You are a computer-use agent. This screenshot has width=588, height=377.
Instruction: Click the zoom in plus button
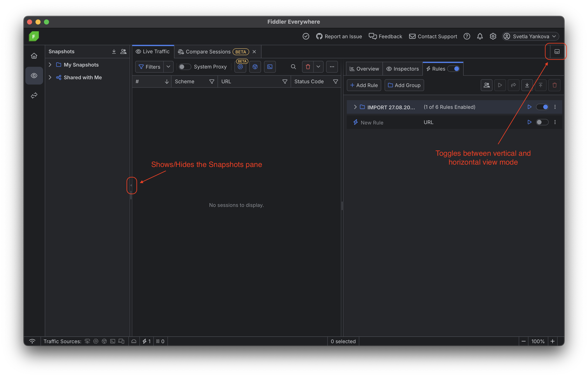click(x=553, y=341)
